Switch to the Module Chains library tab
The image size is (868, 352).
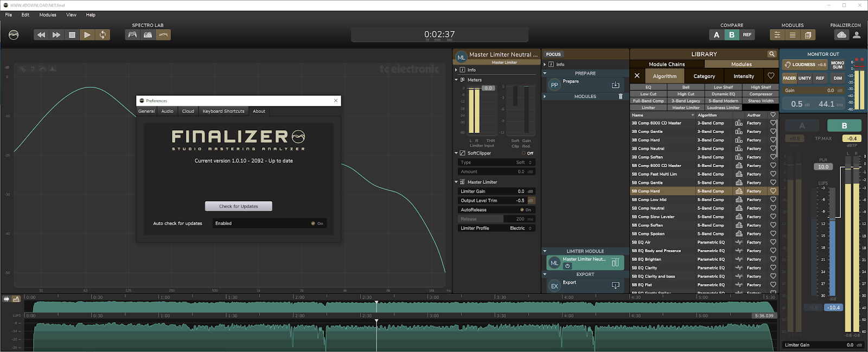667,64
